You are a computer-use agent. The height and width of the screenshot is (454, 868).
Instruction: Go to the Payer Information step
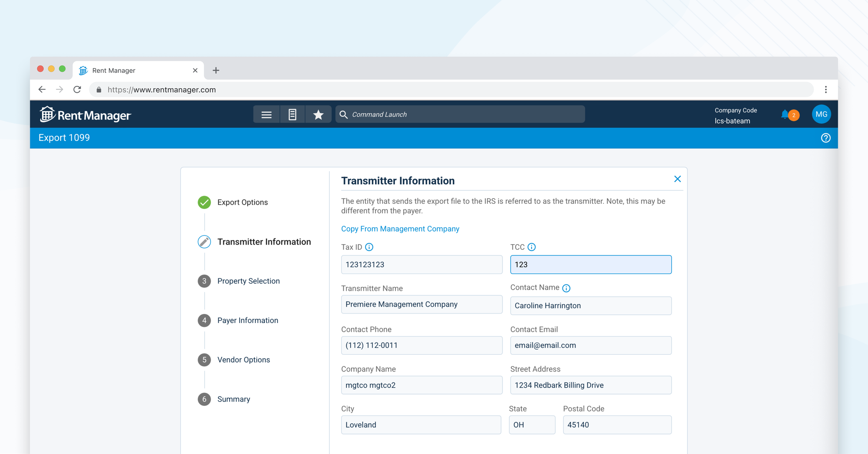pyautogui.click(x=248, y=320)
